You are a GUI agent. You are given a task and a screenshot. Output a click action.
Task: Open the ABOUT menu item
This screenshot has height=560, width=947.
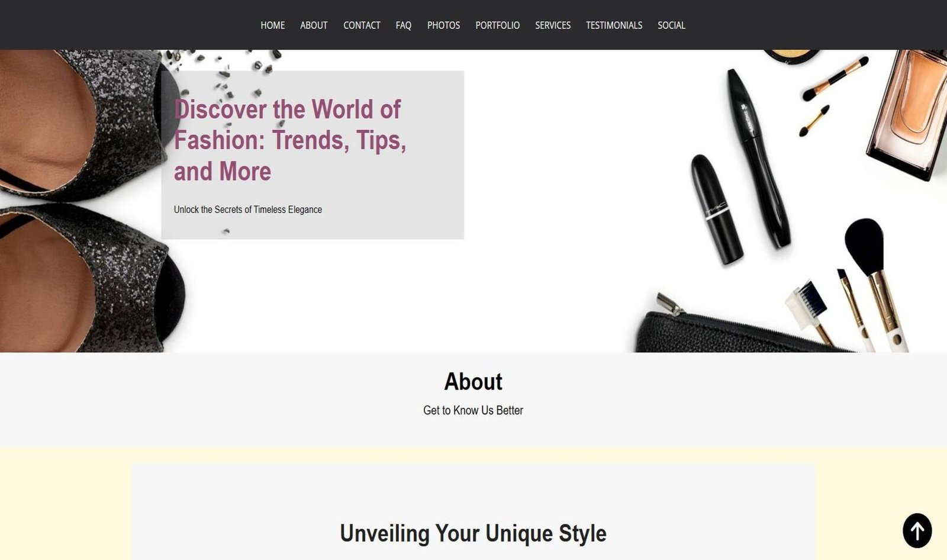point(314,25)
